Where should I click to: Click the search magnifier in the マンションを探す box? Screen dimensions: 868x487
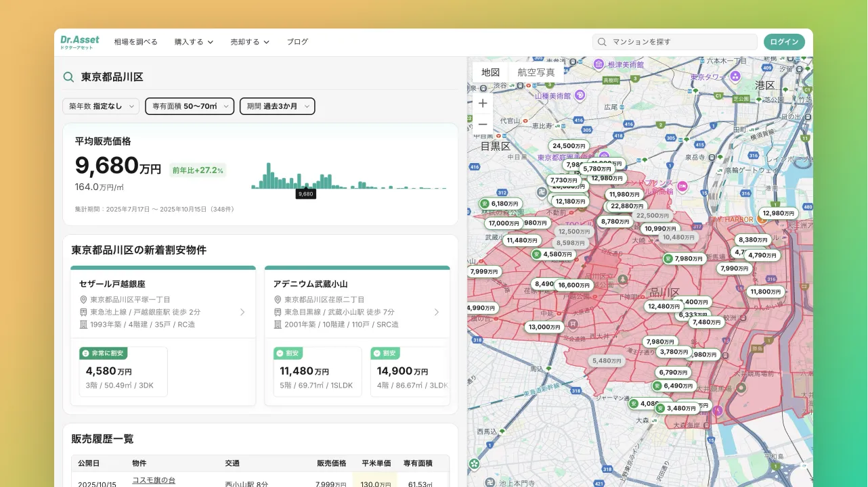tap(601, 41)
